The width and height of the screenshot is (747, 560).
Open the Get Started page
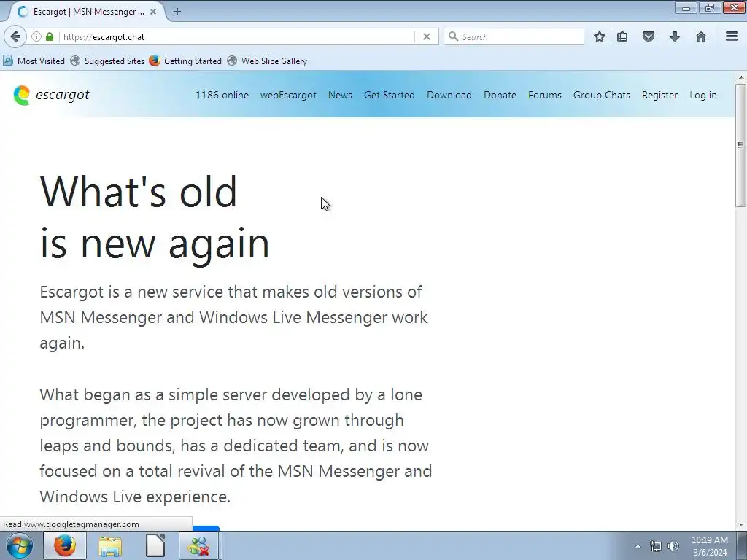390,95
